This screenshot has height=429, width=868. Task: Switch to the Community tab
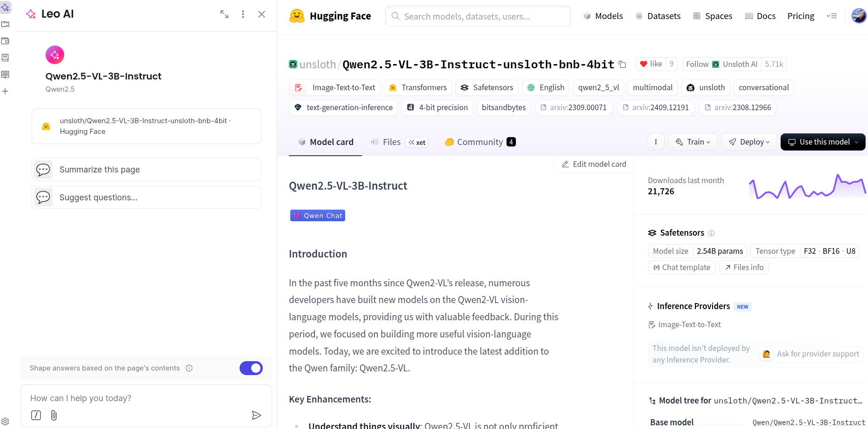click(480, 142)
